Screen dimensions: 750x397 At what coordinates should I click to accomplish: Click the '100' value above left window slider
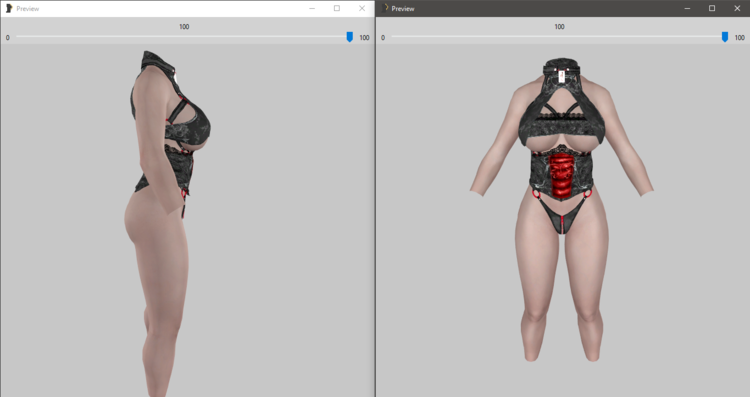click(x=184, y=27)
